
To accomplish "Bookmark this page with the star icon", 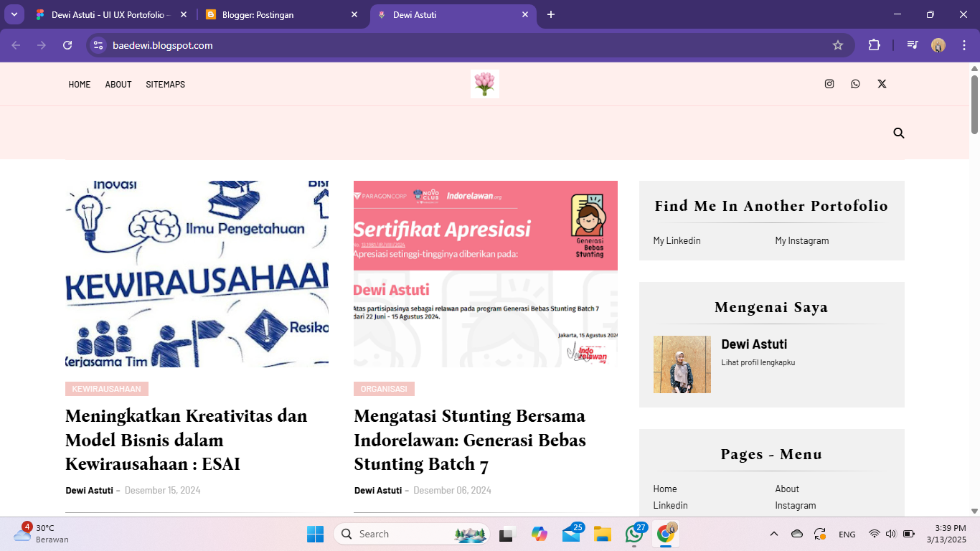I will (x=838, y=45).
